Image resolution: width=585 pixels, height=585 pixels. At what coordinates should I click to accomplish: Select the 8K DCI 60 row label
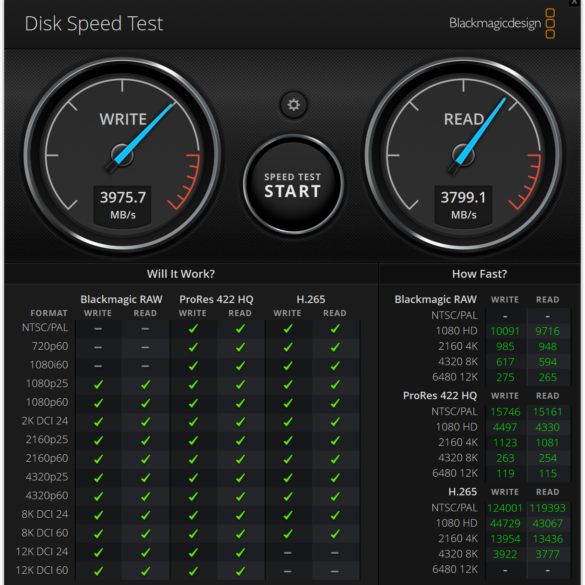click(x=45, y=533)
